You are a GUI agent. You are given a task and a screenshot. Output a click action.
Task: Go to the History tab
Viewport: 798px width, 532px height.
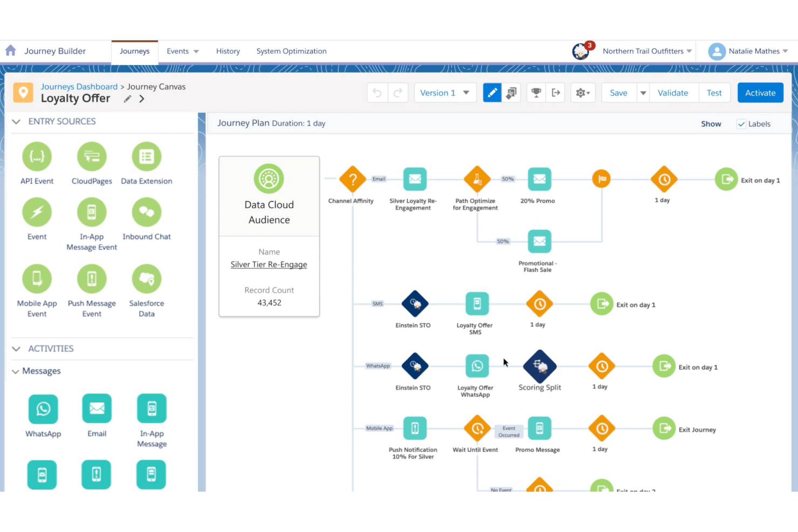228,51
